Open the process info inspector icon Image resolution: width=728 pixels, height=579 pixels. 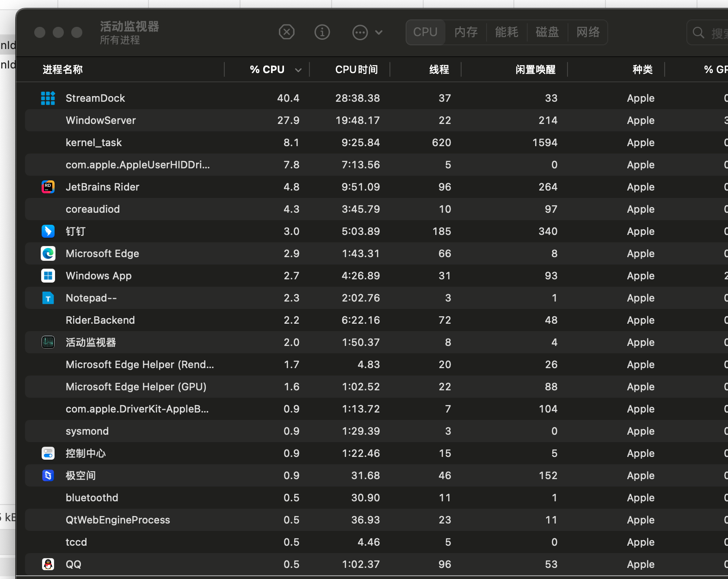pos(322,32)
